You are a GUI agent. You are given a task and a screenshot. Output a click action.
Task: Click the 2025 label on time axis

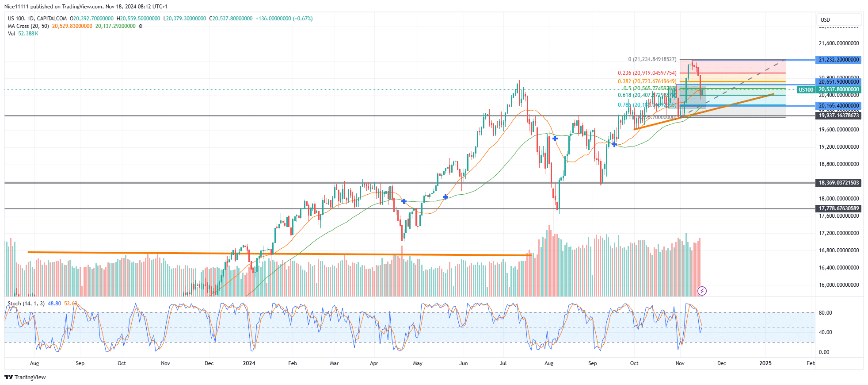click(x=765, y=363)
